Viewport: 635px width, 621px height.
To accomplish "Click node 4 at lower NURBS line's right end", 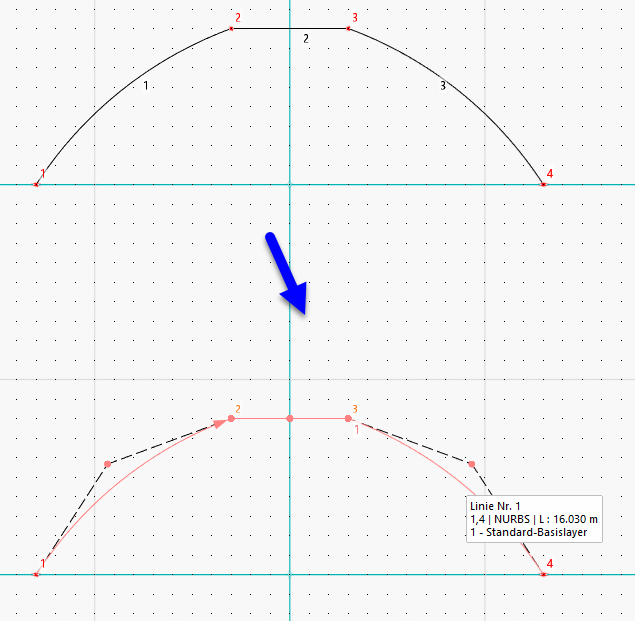I will tap(543, 574).
